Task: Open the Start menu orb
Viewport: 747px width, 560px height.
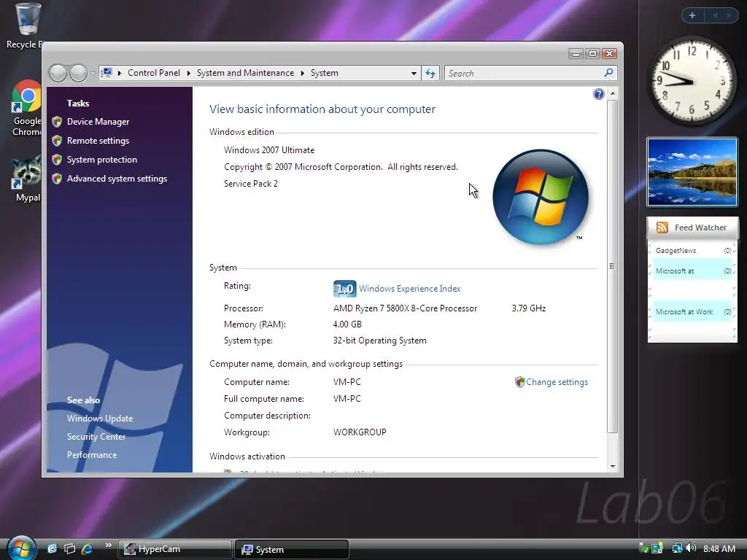Action: click(x=21, y=548)
